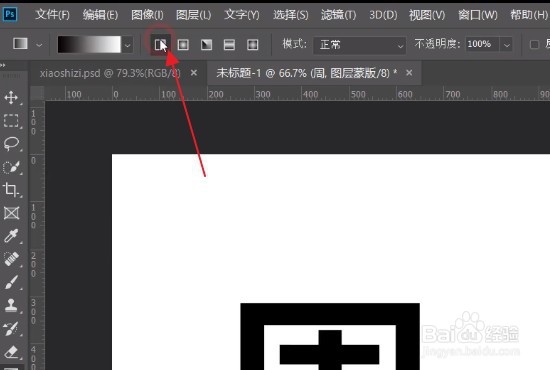The width and height of the screenshot is (550, 370).
Task: Open the 文字(Y) menu
Action: pos(242,15)
